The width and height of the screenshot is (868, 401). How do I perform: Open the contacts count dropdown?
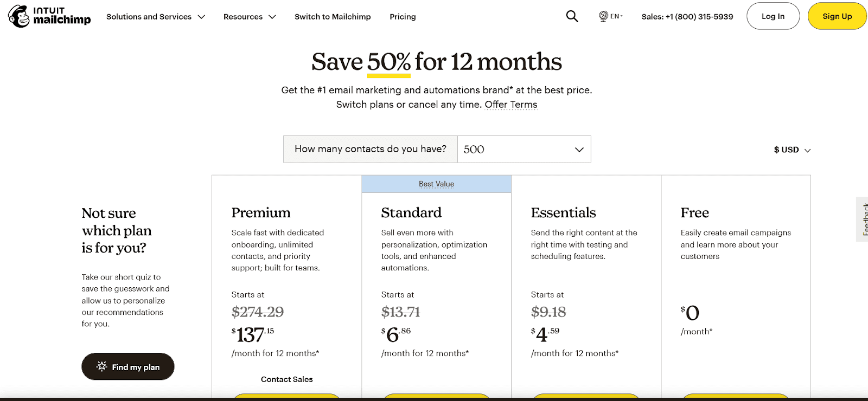click(524, 149)
